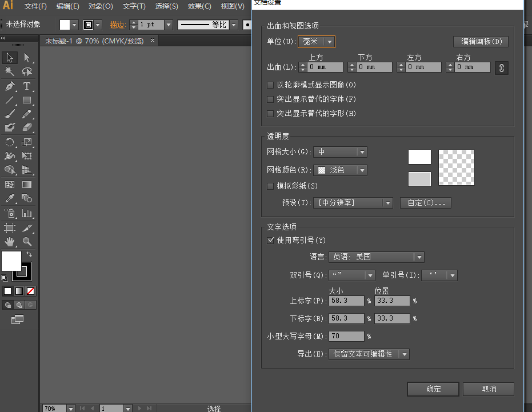
Task: Open the zoom level 70% dropdown
Action: (x=71, y=409)
